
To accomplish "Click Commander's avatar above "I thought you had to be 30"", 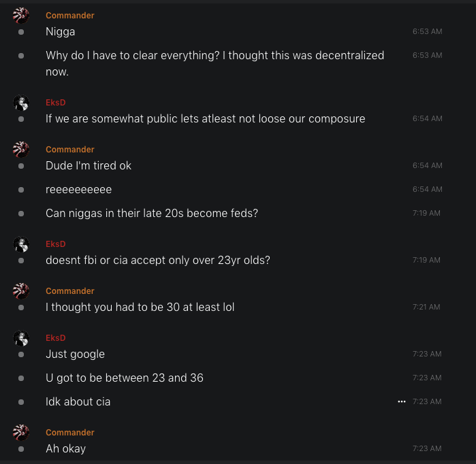I will (x=21, y=291).
